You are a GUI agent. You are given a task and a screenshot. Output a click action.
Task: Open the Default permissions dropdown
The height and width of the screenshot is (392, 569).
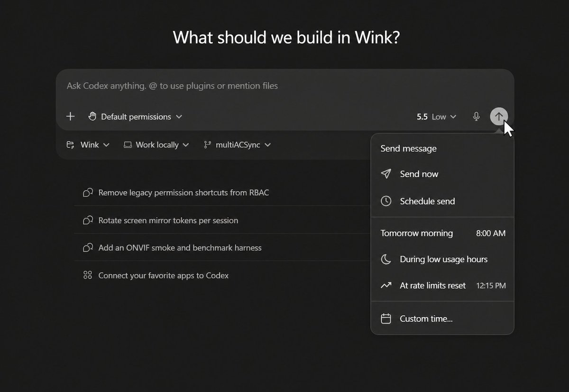point(136,117)
